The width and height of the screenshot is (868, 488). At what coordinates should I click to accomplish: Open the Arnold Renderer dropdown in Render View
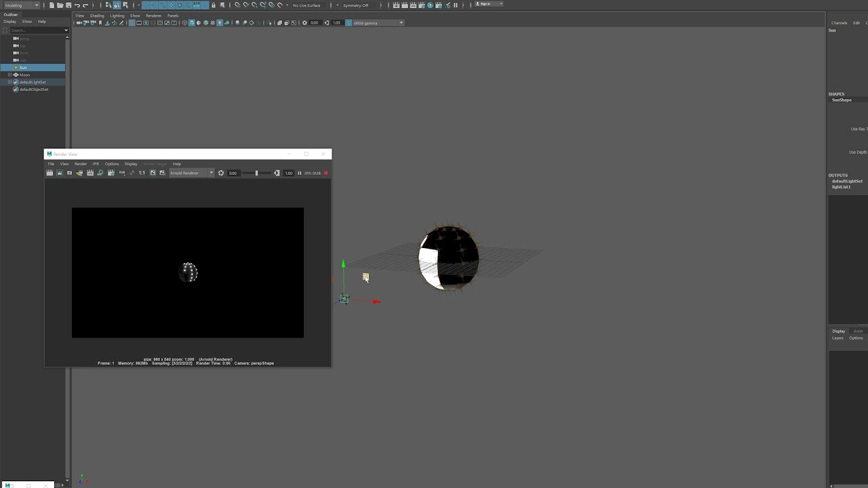click(192, 173)
